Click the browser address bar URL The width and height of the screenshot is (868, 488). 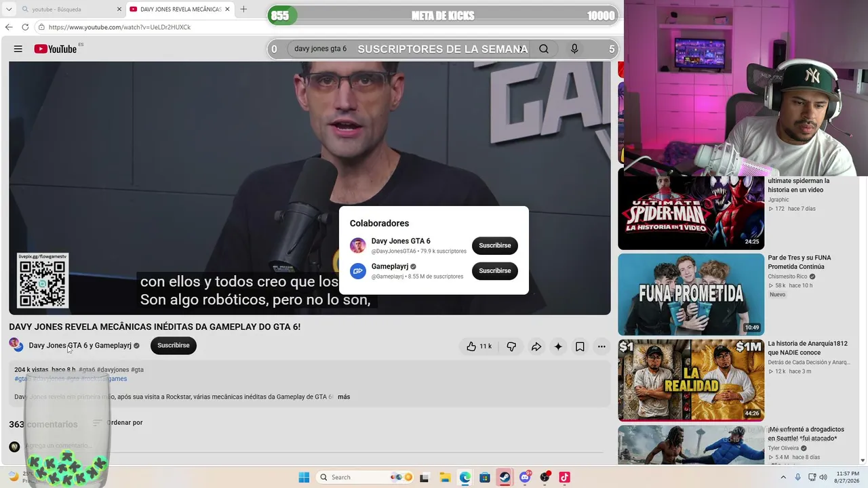119,27
